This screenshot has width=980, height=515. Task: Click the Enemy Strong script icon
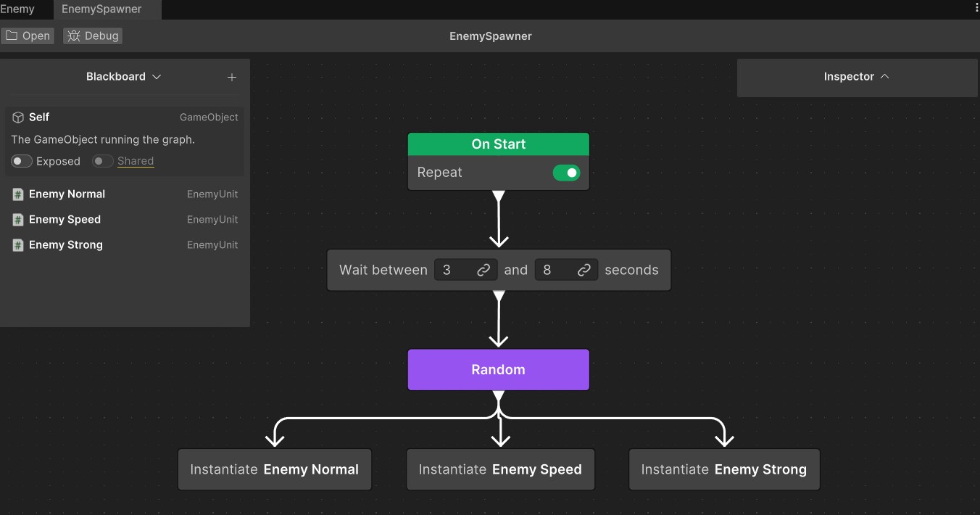tap(18, 245)
